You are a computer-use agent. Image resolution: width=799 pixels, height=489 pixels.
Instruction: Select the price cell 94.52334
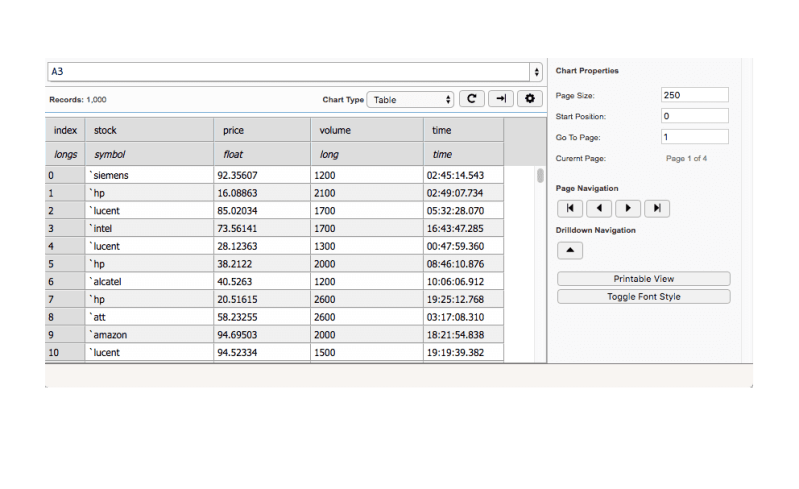click(262, 352)
